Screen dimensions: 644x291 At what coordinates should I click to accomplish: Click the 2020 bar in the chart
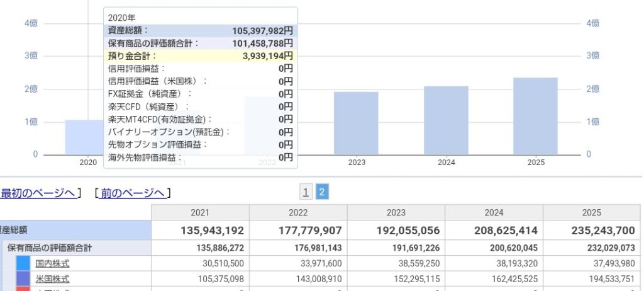(85, 137)
